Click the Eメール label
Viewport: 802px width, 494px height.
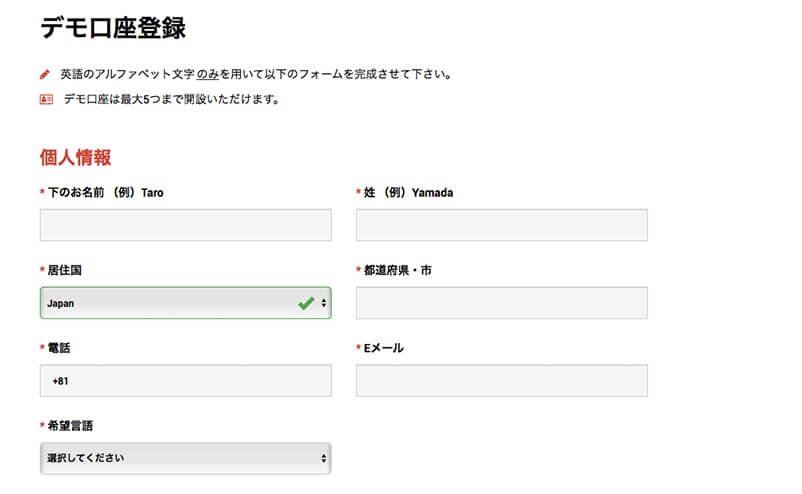[384, 348]
